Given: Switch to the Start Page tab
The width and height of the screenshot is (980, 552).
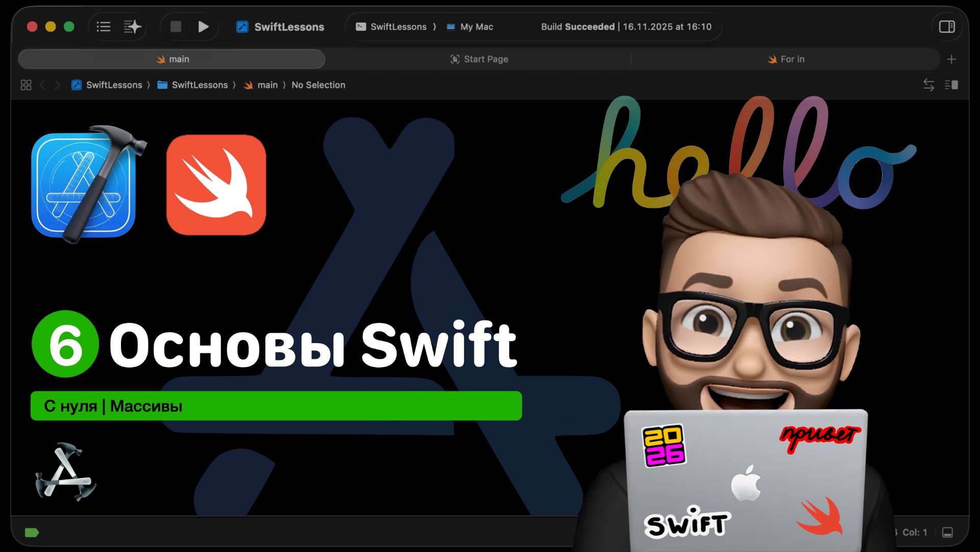Looking at the screenshot, I should click(480, 59).
